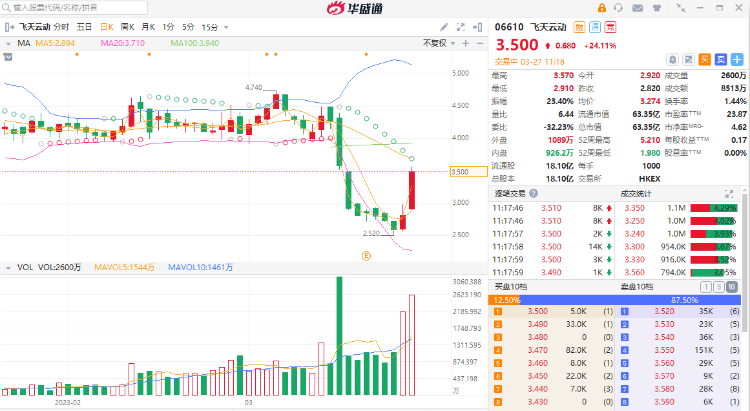Select bid level 1 price 3.500

point(538,311)
